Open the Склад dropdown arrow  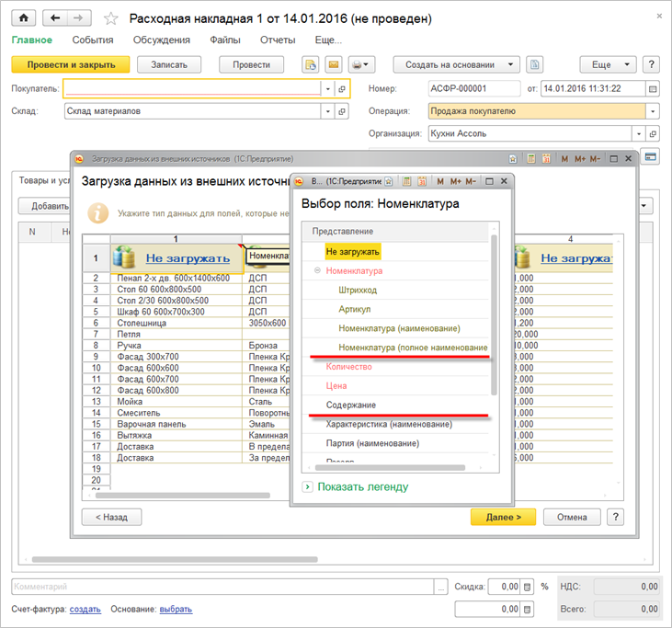click(x=326, y=111)
